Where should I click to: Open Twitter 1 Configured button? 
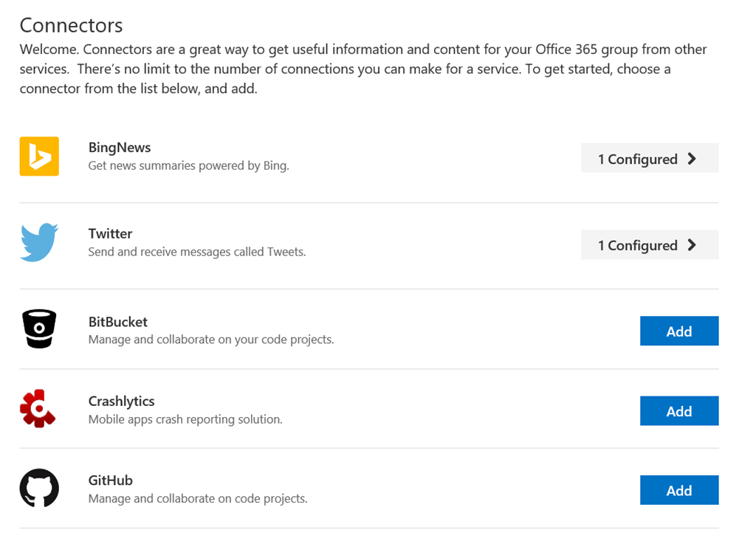click(650, 245)
